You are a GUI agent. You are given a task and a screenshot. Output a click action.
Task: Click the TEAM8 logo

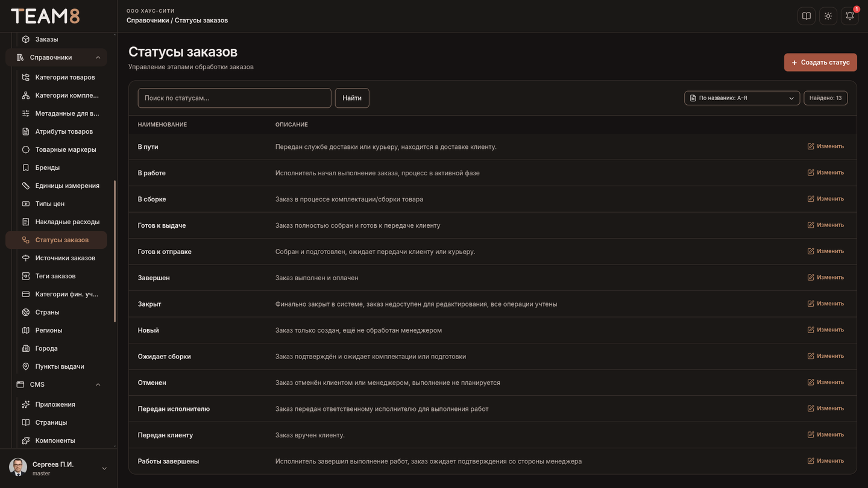[45, 16]
